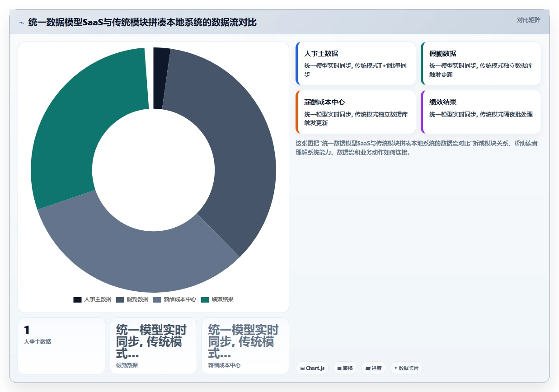Click the 进度 tag chip
Image resolution: width=559 pixels, height=392 pixels.
373,368
